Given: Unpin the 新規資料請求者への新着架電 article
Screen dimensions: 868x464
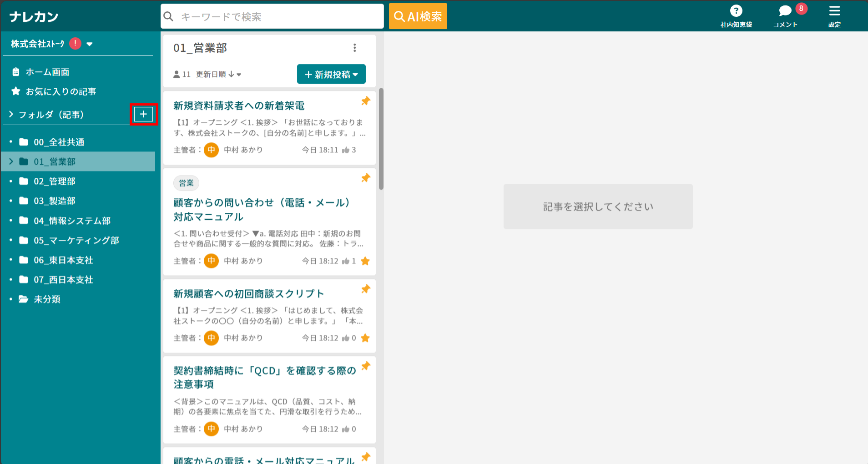Looking at the screenshot, I should [366, 101].
